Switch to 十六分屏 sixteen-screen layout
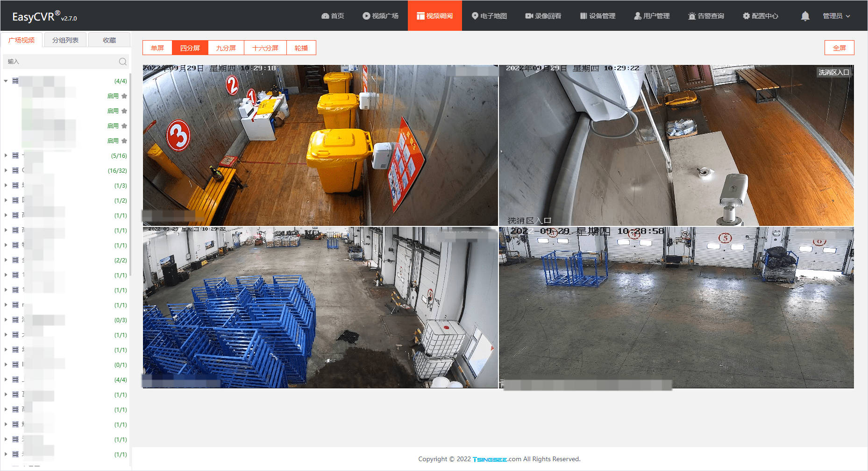 tap(265, 48)
